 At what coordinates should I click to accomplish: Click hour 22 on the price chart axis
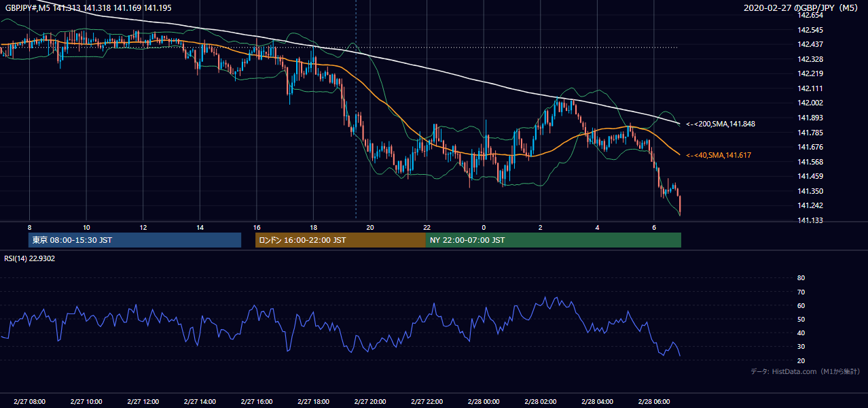click(x=427, y=227)
